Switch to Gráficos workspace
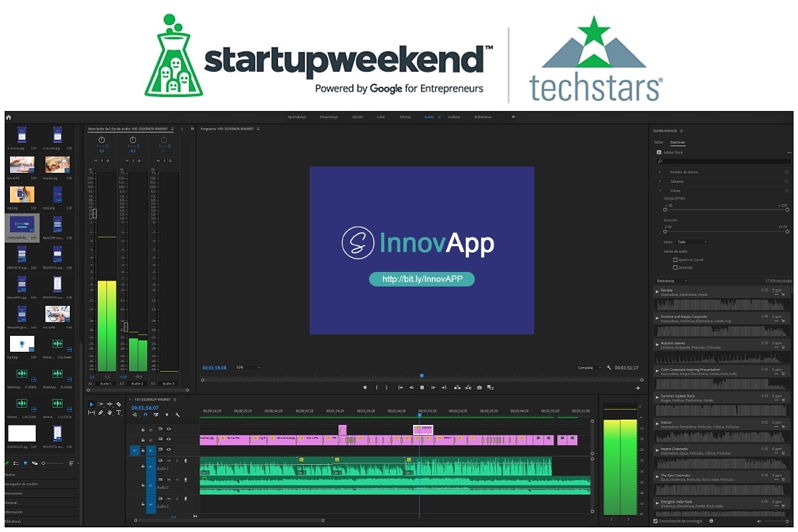The image size is (798, 532). click(x=454, y=117)
